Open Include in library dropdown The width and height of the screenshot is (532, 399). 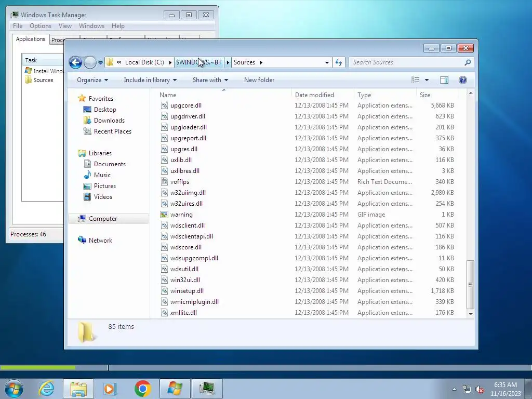click(150, 80)
